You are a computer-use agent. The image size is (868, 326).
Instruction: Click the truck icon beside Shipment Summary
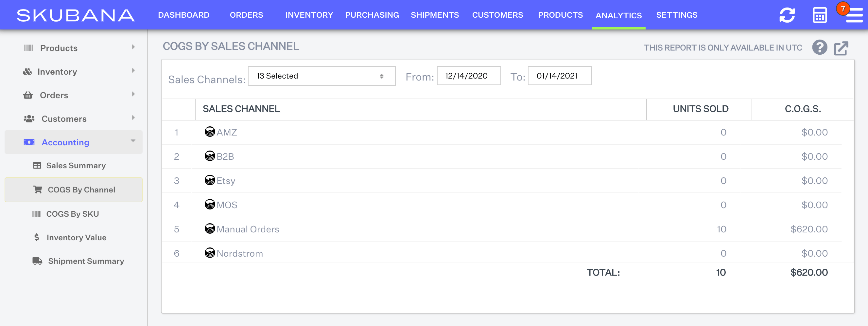tap(37, 261)
